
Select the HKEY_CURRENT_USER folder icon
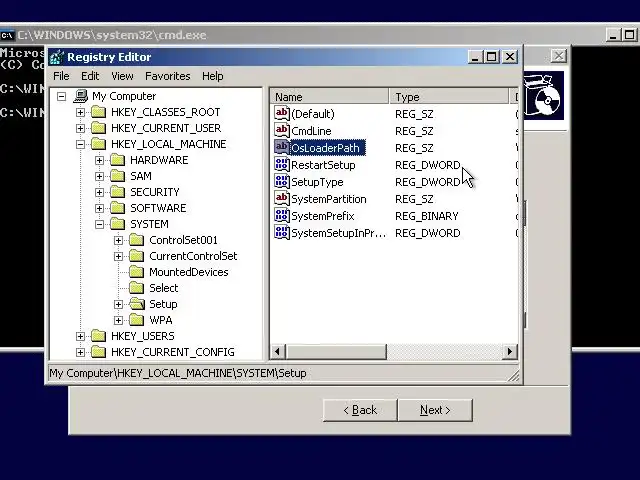(x=98, y=128)
